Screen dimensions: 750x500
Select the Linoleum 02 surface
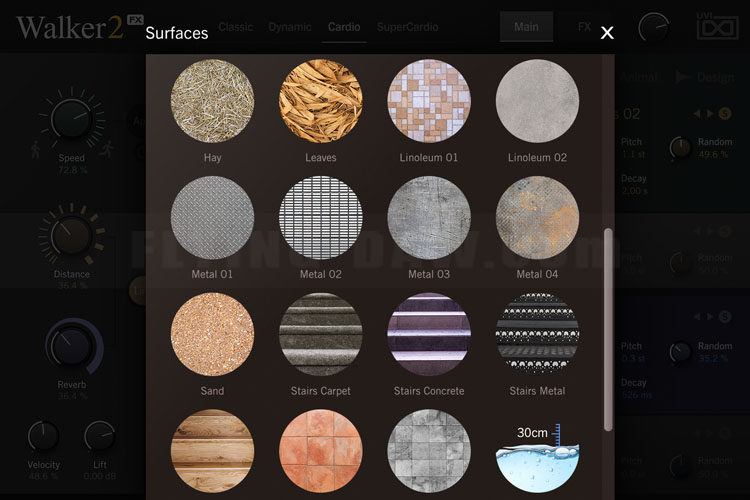click(x=537, y=101)
